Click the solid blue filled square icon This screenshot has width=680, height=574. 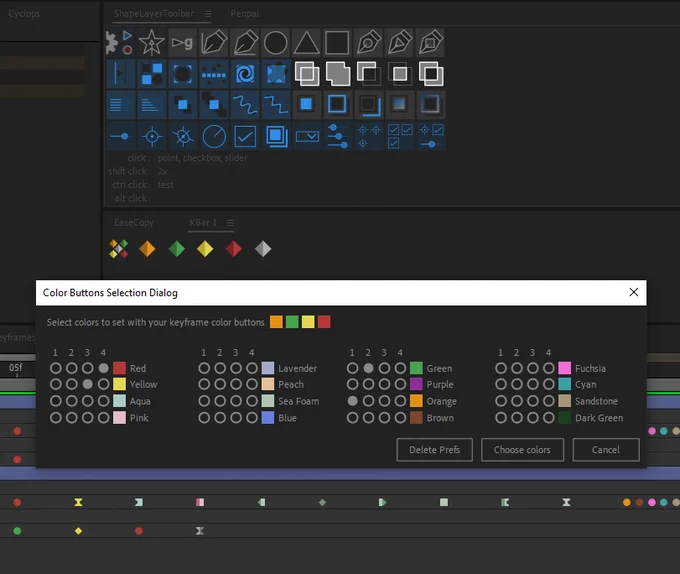(x=306, y=104)
